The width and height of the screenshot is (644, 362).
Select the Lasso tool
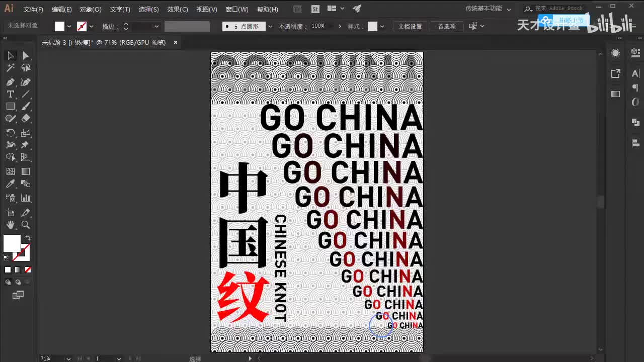[x=26, y=68]
